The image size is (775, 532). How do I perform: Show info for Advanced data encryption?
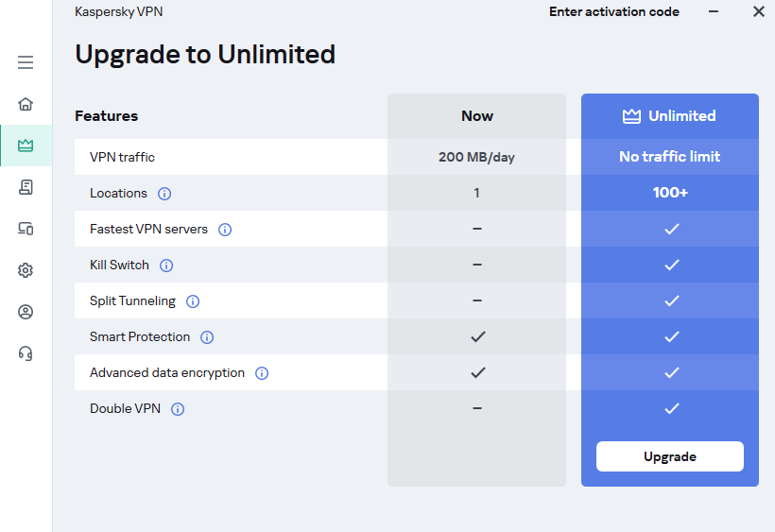262,373
